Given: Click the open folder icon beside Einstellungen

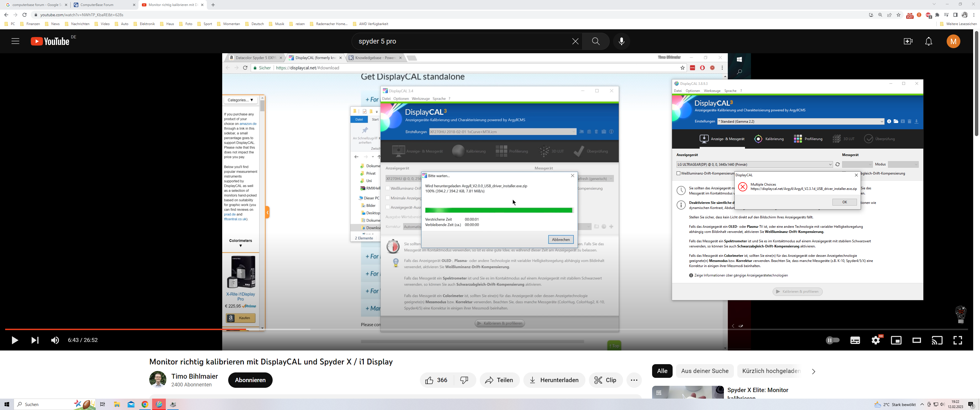Looking at the screenshot, I should click(x=896, y=122).
